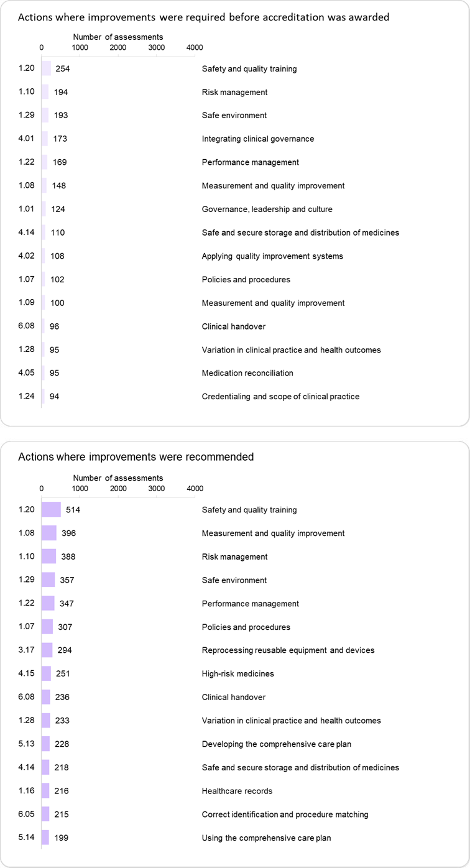Select the 'Healthcare records' label
This screenshot has height=868, width=470.
click(237, 791)
